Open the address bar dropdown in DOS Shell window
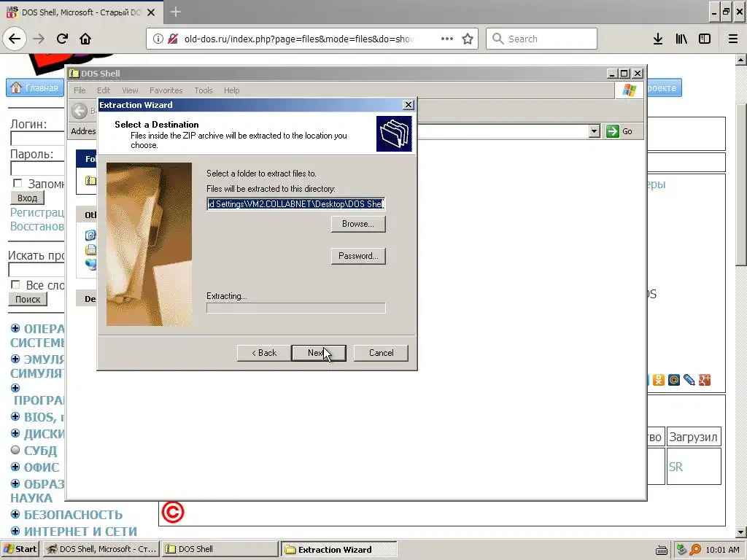747x560 pixels. tap(594, 131)
